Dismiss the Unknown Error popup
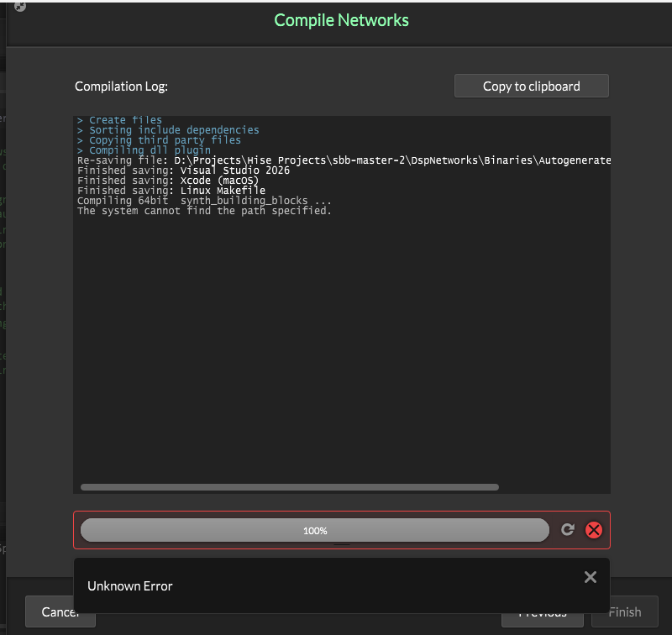 [590, 577]
